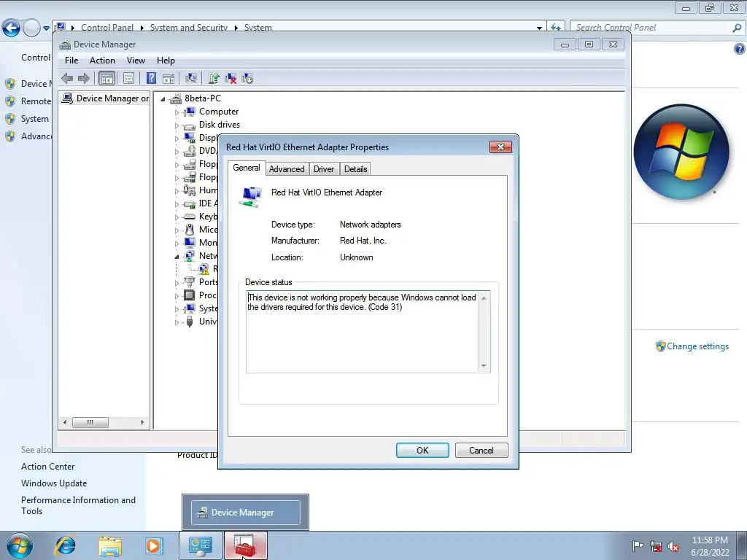Expand the System devices tree node

[x=177, y=309]
